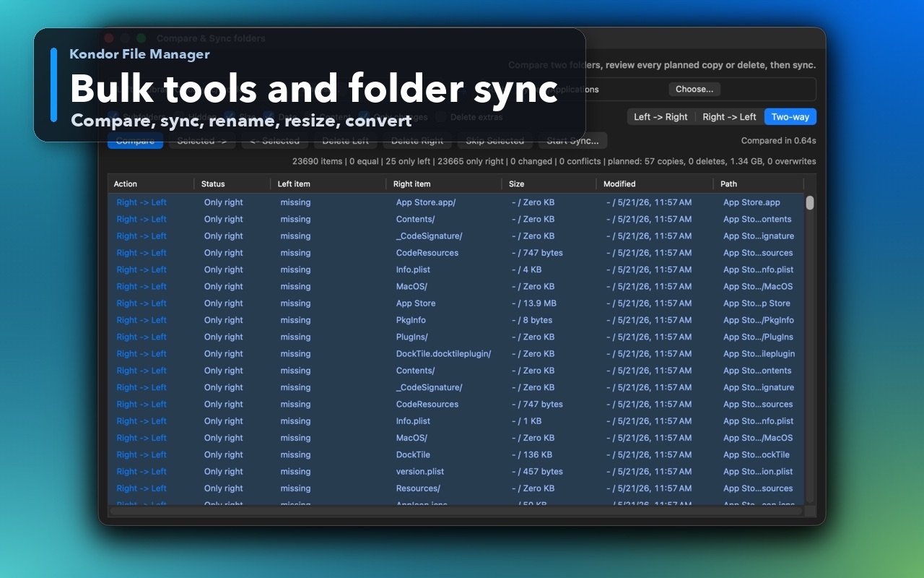Select the 'PlugIns/' right item
This screenshot has height=578, width=924.
(x=412, y=337)
